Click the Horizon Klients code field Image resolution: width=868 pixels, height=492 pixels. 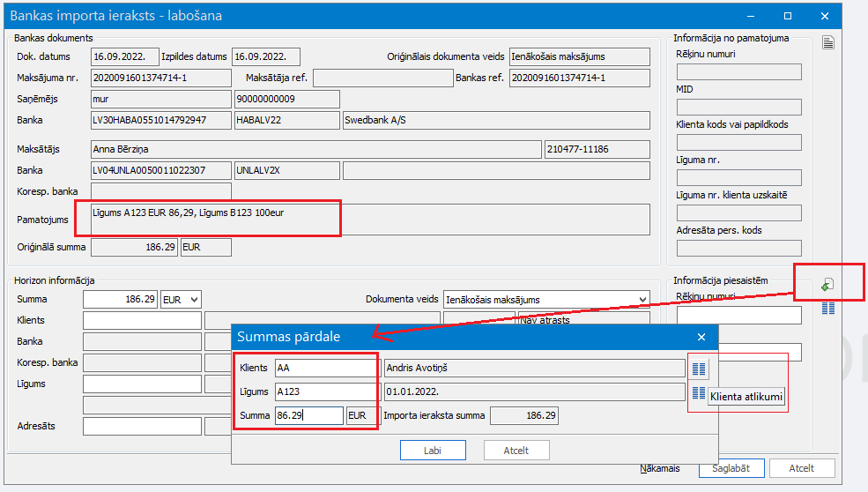coord(142,321)
